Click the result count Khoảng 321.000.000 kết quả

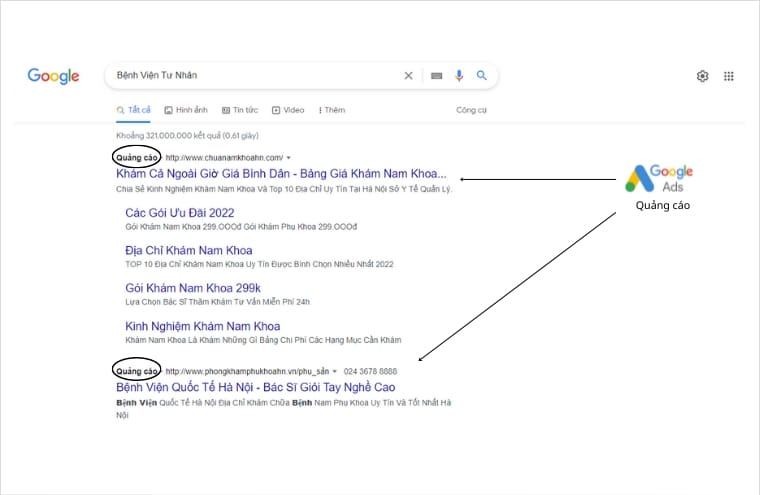click(187, 136)
